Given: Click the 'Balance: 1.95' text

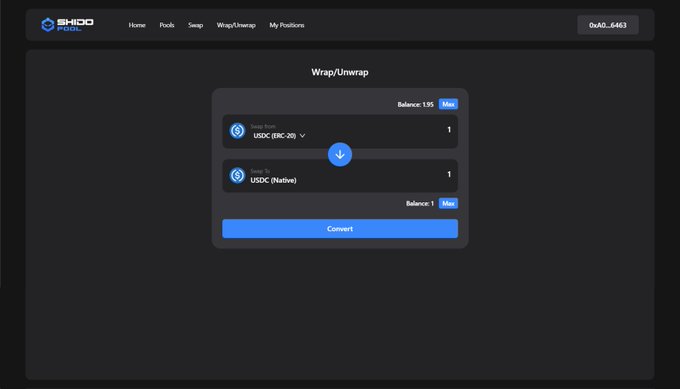Looking at the screenshot, I should tap(415, 105).
